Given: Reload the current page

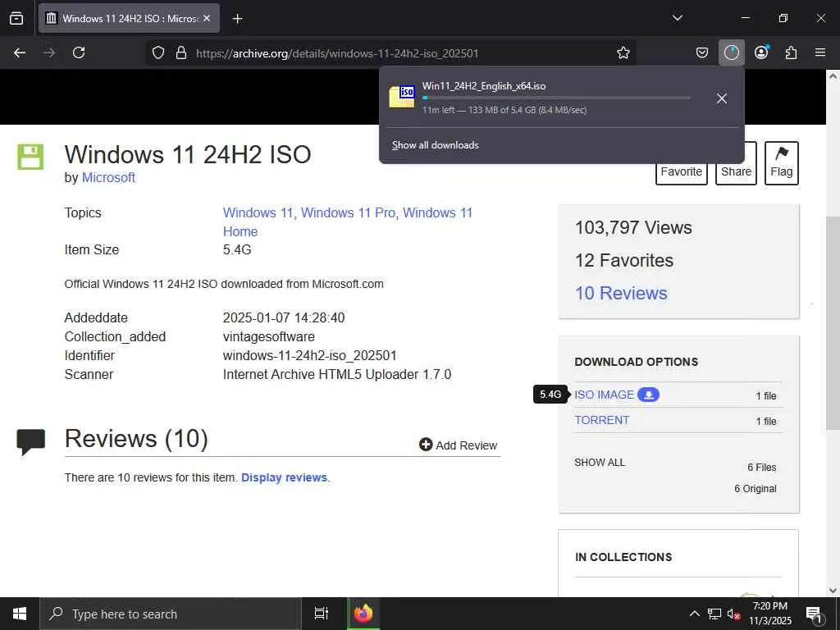Looking at the screenshot, I should point(79,52).
